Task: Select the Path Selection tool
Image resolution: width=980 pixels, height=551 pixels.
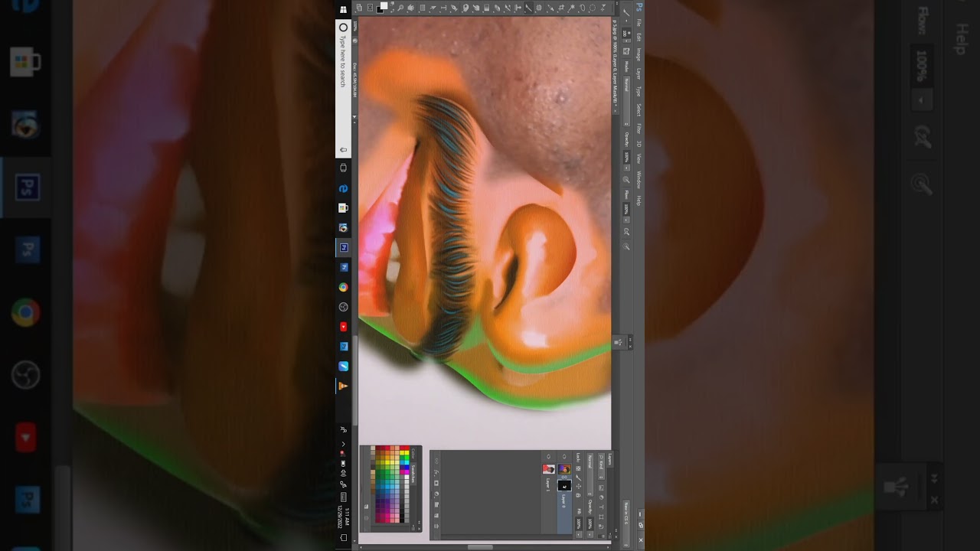Action: (x=433, y=8)
